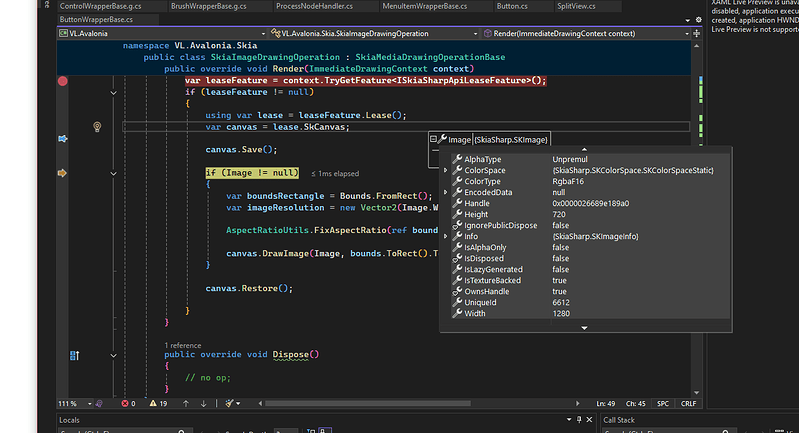Open the tab settings gear icon

coord(699,20)
